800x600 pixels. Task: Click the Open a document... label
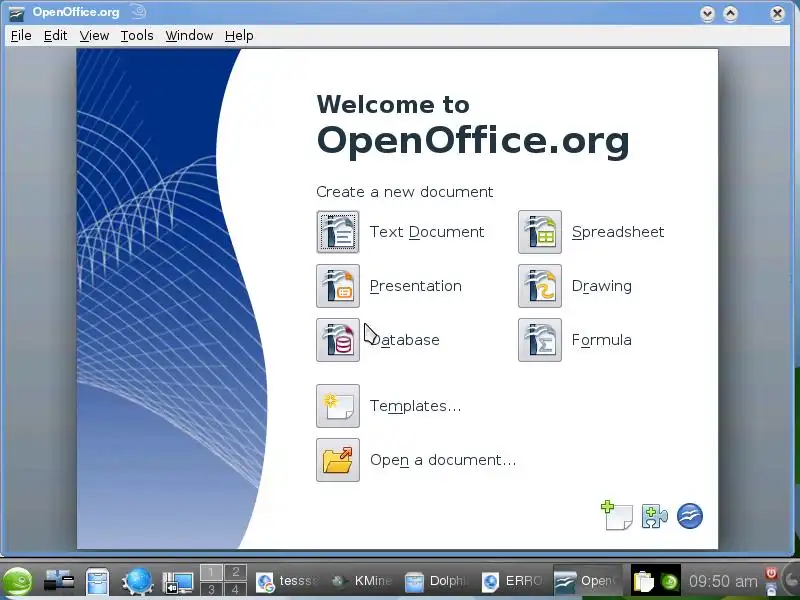pos(443,460)
